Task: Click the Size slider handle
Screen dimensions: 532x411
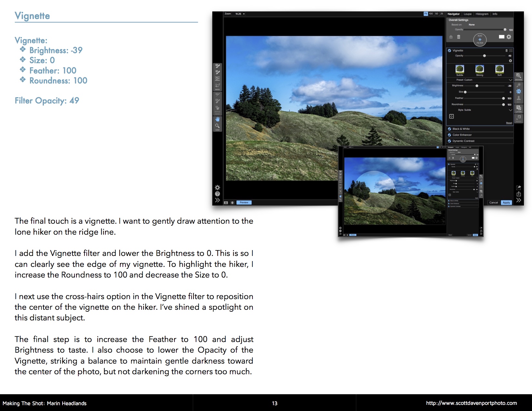Action: coord(465,92)
